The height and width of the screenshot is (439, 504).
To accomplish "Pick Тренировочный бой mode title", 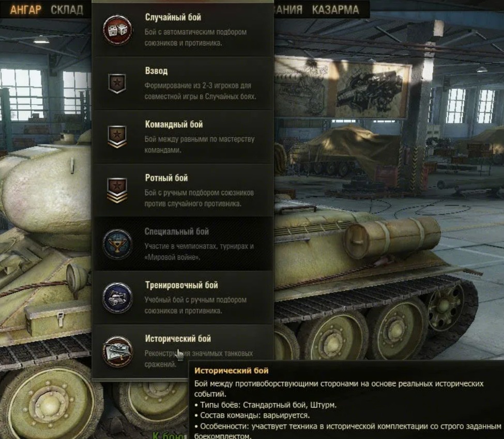I will tap(181, 285).
